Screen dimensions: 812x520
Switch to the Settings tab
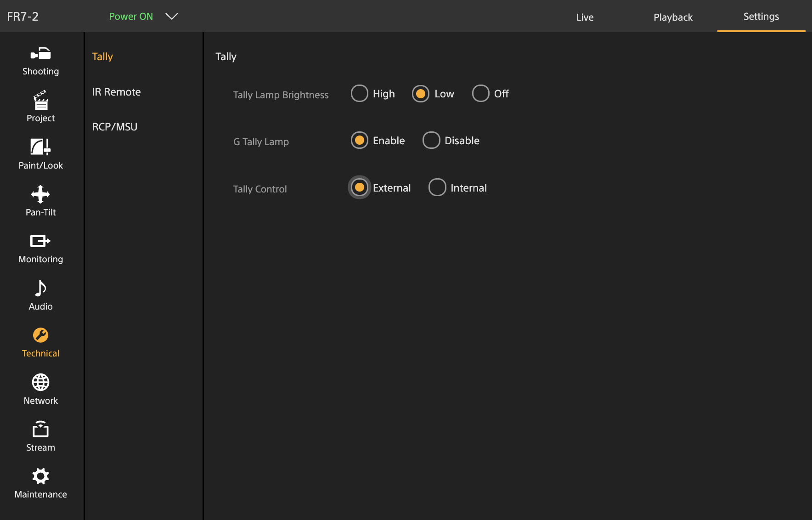(x=761, y=17)
